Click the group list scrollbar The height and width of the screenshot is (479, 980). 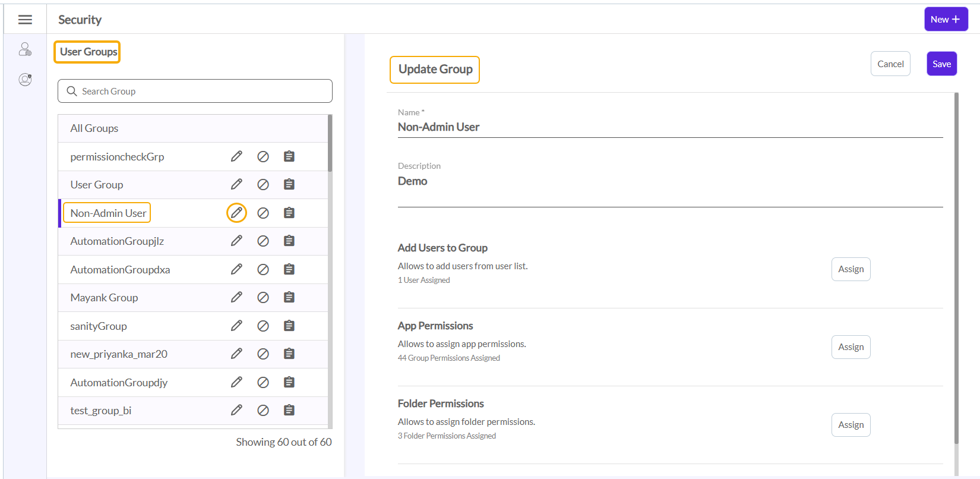click(330, 144)
